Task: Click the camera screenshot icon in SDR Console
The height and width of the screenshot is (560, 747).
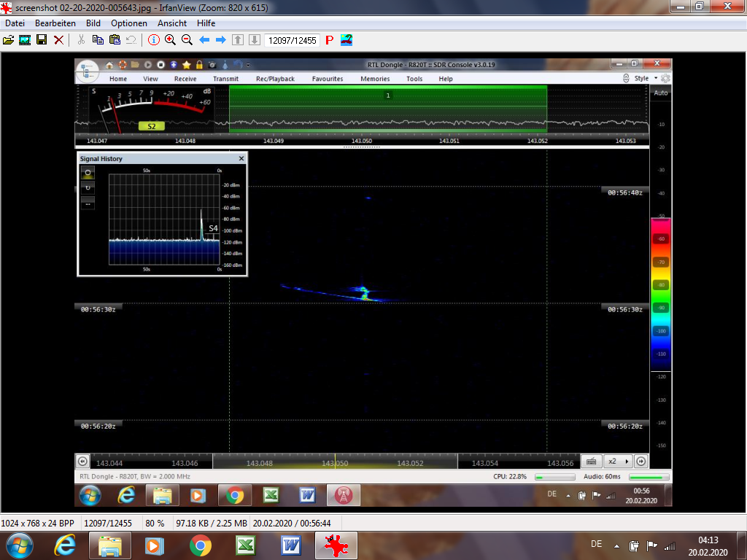Action: (x=212, y=65)
